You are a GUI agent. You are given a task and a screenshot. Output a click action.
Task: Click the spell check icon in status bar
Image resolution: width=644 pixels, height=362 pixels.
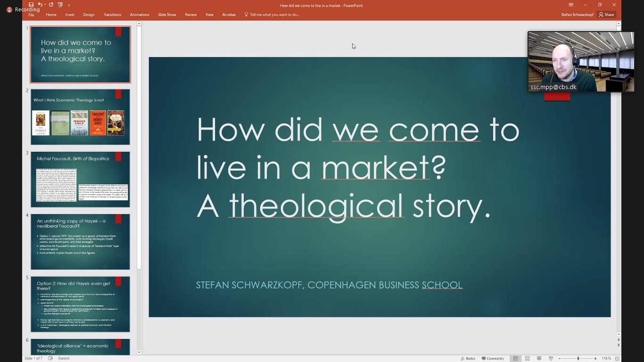pos(51,359)
